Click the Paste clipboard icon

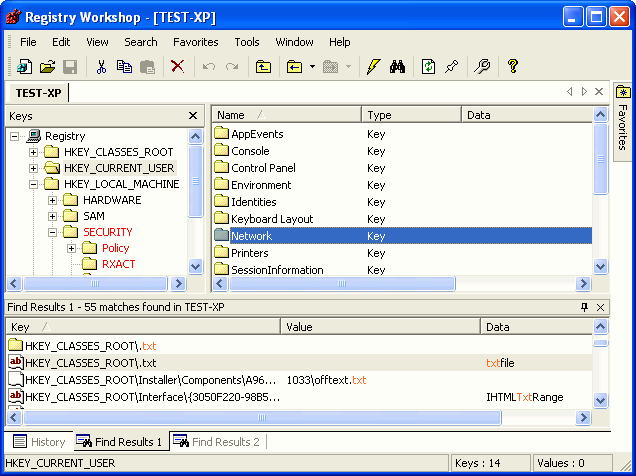pyautogui.click(x=147, y=66)
